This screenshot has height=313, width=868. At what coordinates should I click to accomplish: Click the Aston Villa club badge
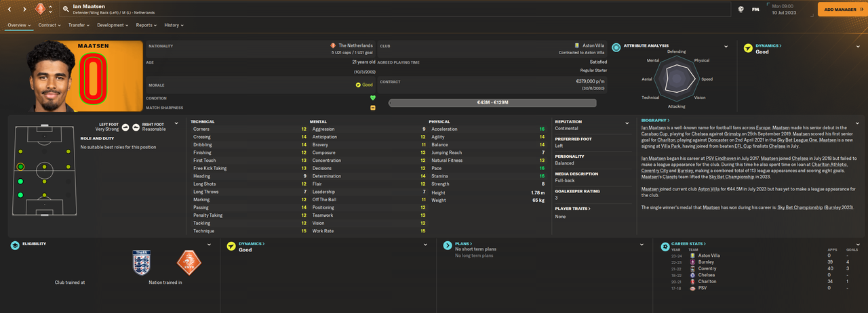pyautogui.click(x=576, y=45)
